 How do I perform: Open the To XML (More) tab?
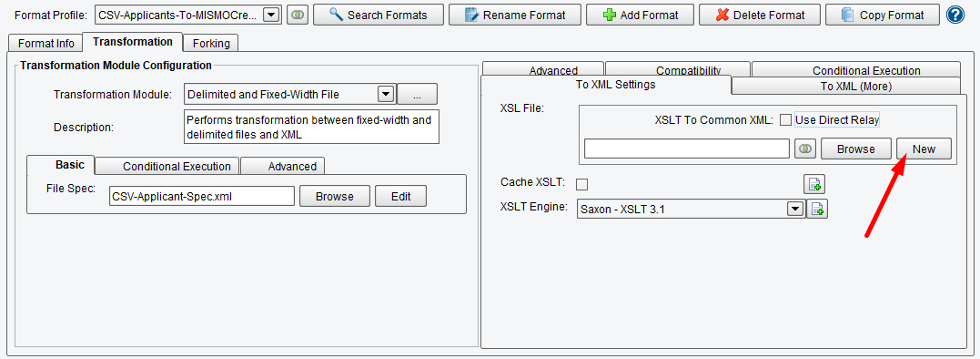point(847,87)
